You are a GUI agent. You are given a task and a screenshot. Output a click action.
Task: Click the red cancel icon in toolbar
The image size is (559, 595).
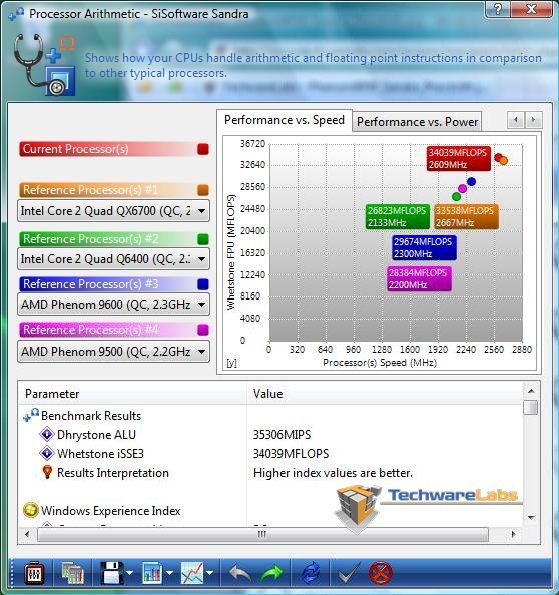[x=380, y=573]
